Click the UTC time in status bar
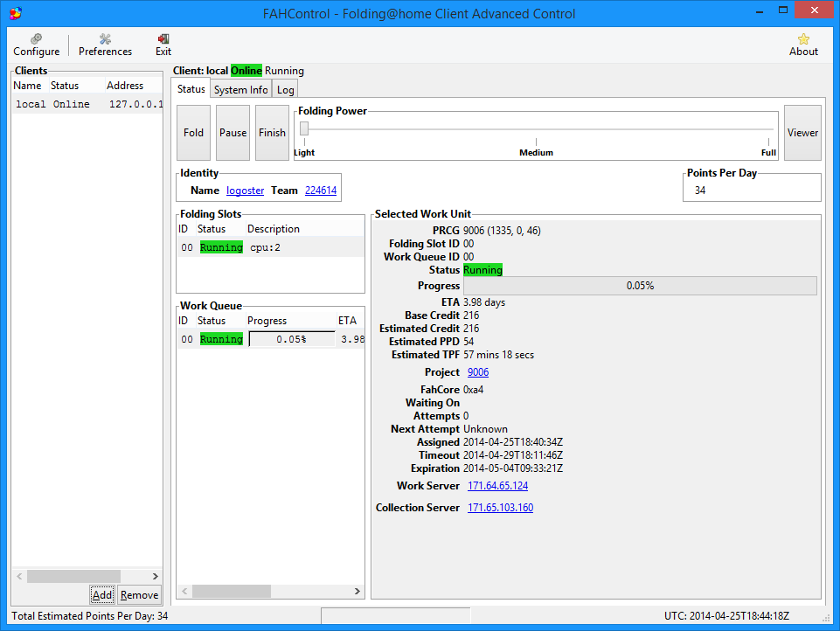This screenshot has height=631, width=840. 727,616
